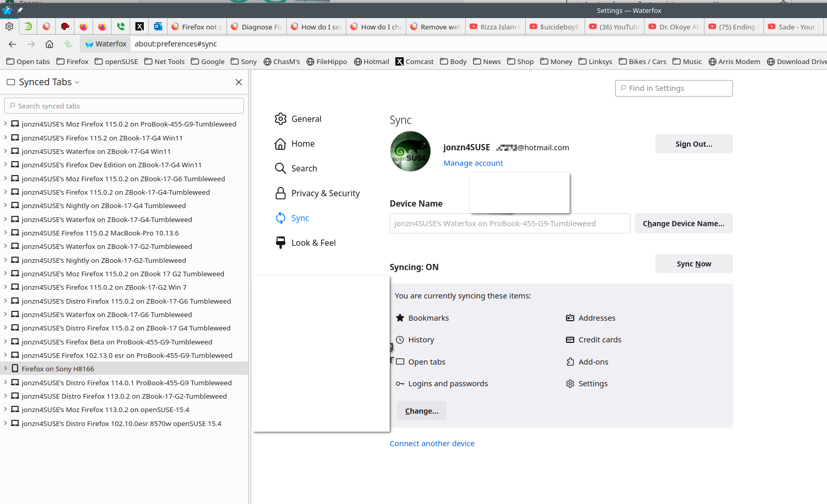Click the openSUSE account avatar
Screen dimensions: 827x504
[x=410, y=151]
